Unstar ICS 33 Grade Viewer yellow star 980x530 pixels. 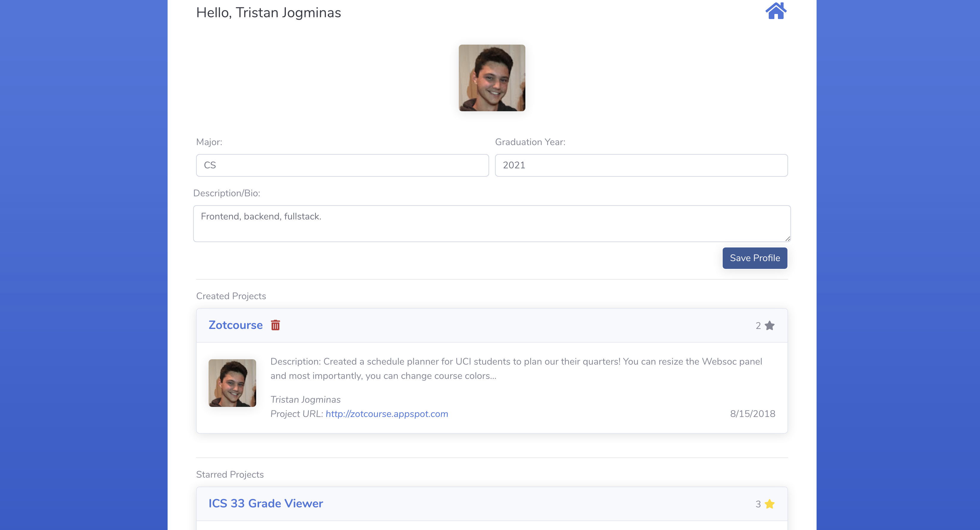(770, 504)
